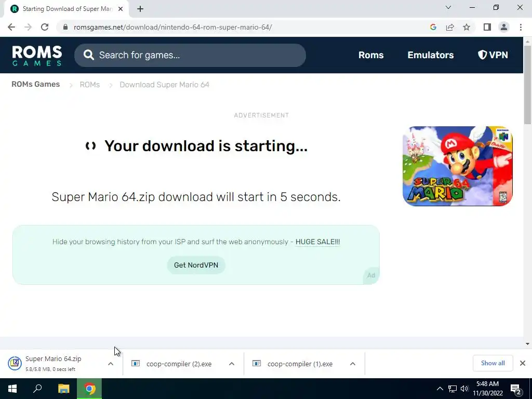Open the coop-compiler (2).exe download
The height and width of the screenshot is (399, 532).
click(x=179, y=364)
